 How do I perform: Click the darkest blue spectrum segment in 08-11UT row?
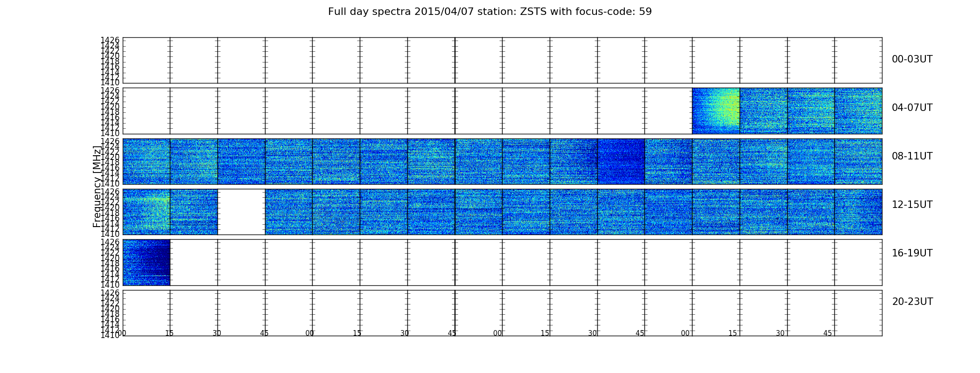621,161
